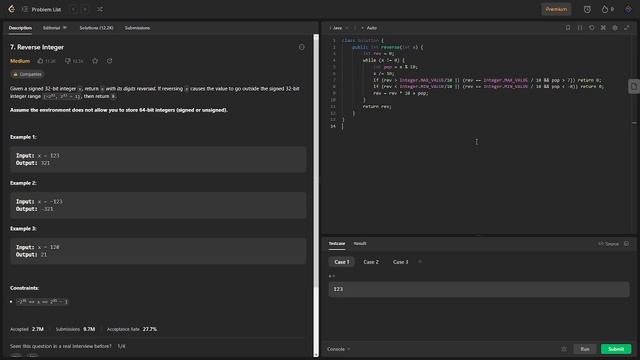This screenshot has height=360, width=640.
Task: Click the Source toggle in testcase panel
Action: click(x=608, y=244)
